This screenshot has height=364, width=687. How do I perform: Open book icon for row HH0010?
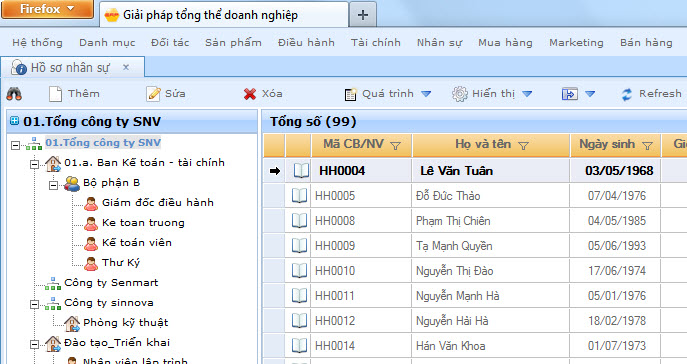tap(299, 271)
